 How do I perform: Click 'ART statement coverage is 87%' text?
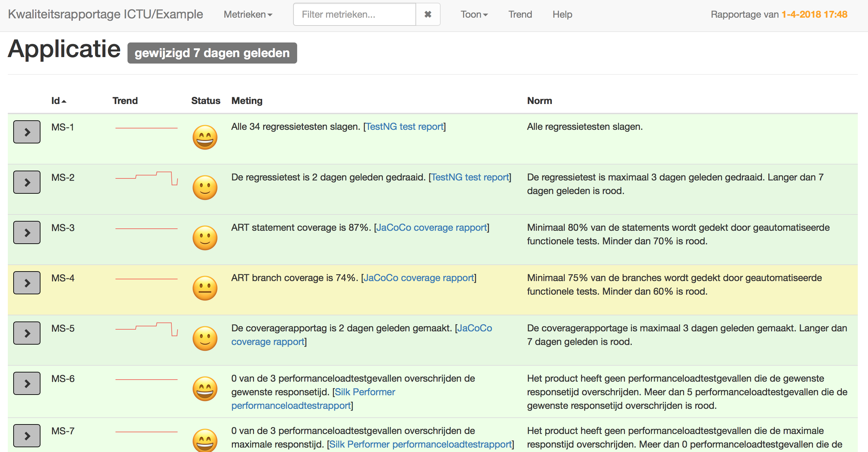coord(300,227)
